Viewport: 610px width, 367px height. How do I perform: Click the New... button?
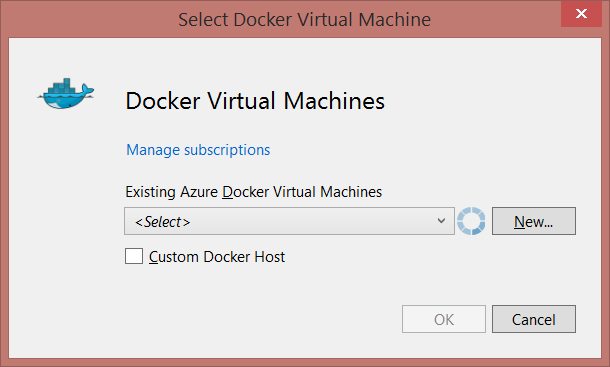(534, 221)
